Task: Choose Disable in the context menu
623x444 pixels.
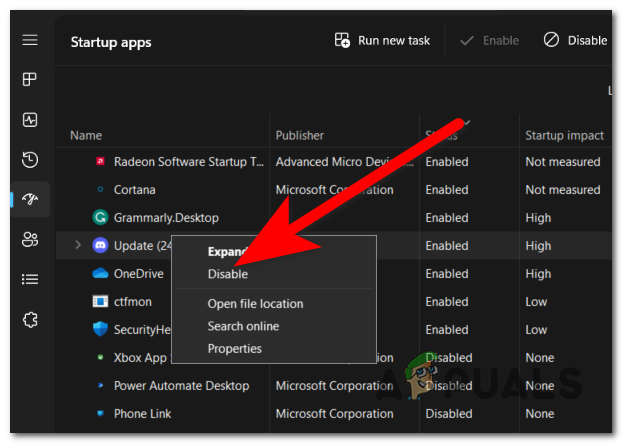Action: click(228, 274)
